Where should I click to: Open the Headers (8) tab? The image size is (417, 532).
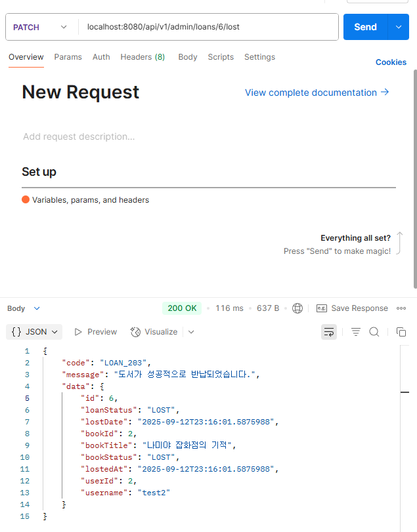[x=143, y=57]
